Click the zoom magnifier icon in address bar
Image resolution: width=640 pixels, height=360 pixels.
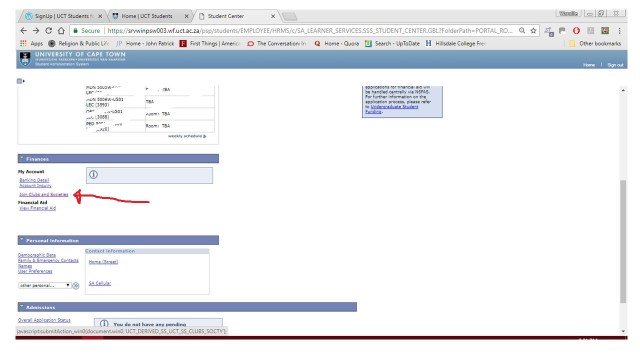click(x=522, y=31)
